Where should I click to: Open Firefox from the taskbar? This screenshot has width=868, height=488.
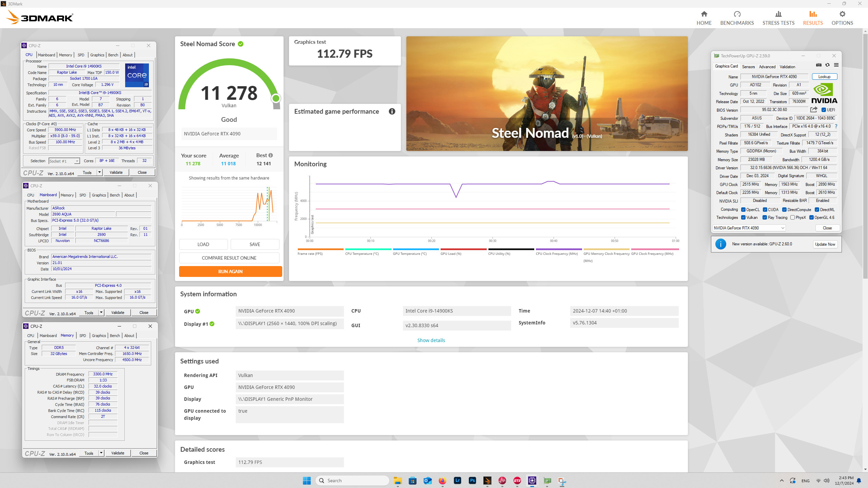point(442,481)
